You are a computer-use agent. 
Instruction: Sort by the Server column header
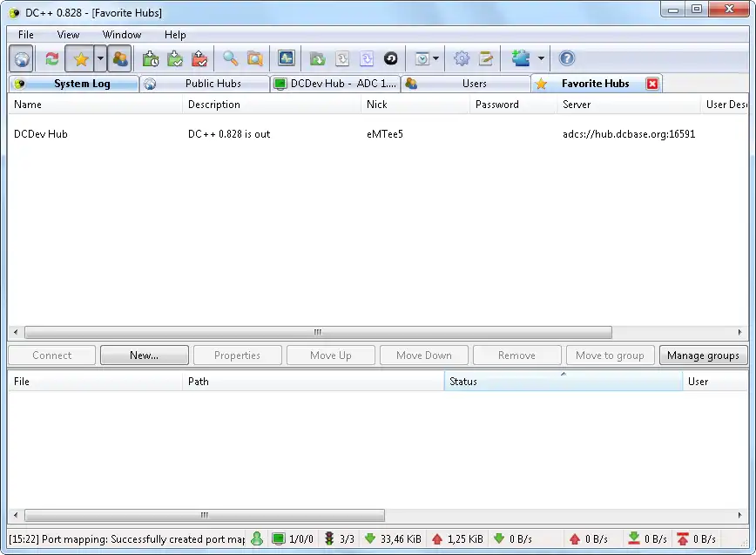click(x=628, y=105)
